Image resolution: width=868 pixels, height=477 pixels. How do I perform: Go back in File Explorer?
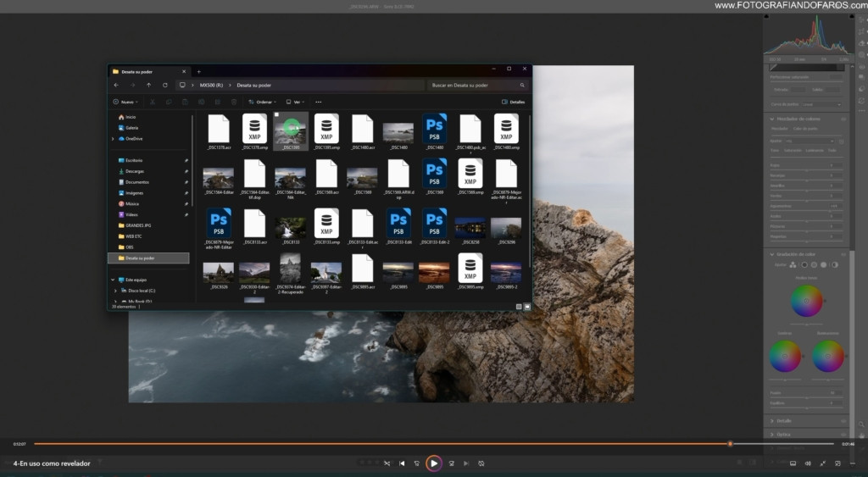116,86
